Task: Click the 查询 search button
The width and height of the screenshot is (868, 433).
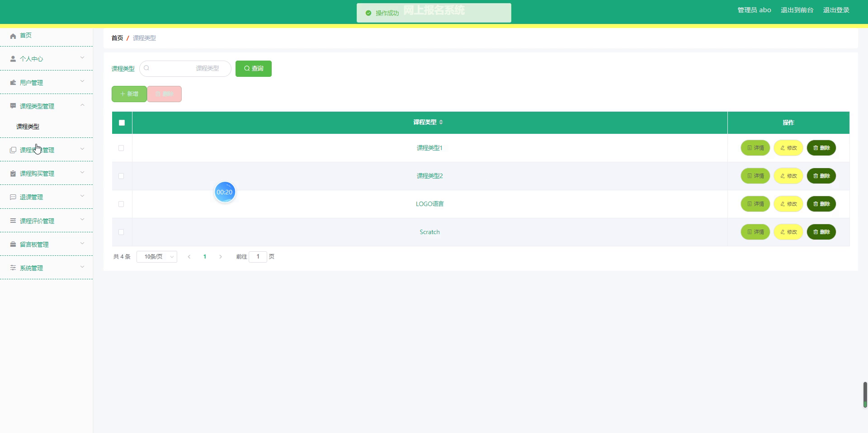Action: (x=254, y=69)
